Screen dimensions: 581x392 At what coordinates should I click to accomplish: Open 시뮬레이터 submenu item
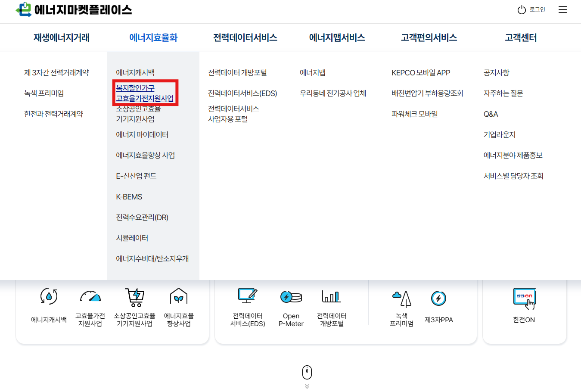pyautogui.click(x=132, y=238)
